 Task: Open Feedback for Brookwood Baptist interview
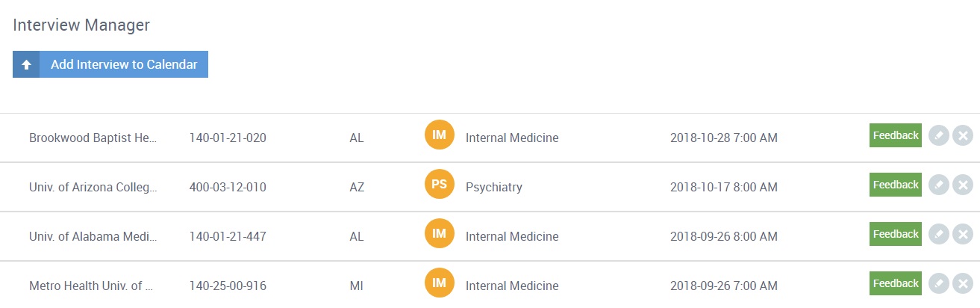click(896, 135)
